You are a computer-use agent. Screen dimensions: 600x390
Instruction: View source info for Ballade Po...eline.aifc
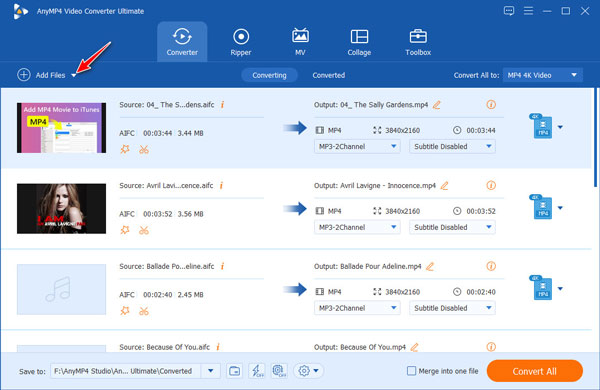click(222, 266)
